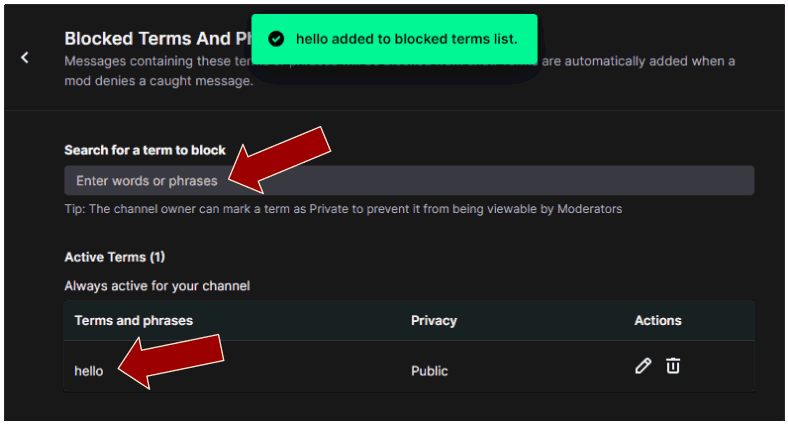This screenshot has width=788, height=424.
Task: Click the Public privacy value for hello
Action: [429, 371]
